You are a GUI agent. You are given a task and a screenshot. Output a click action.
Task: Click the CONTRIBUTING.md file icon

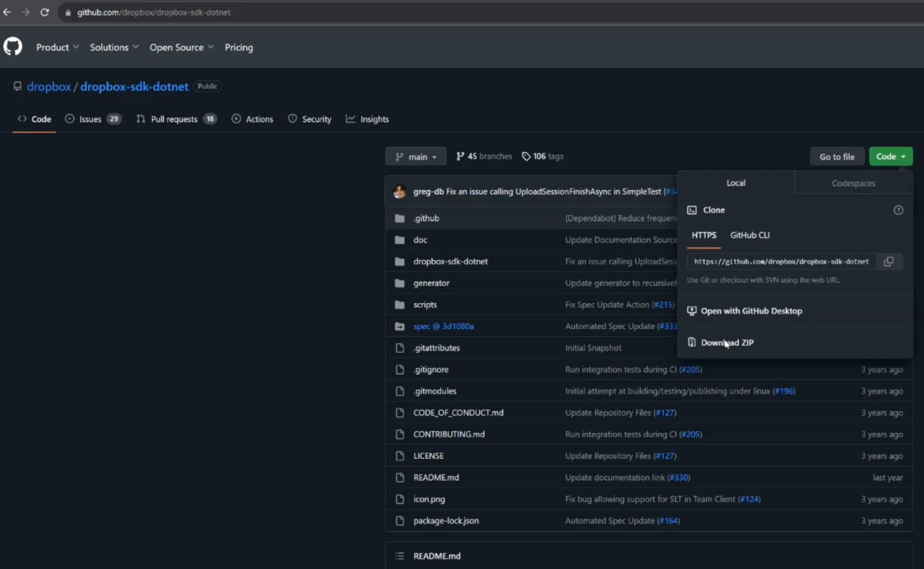(x=400, y=434)
